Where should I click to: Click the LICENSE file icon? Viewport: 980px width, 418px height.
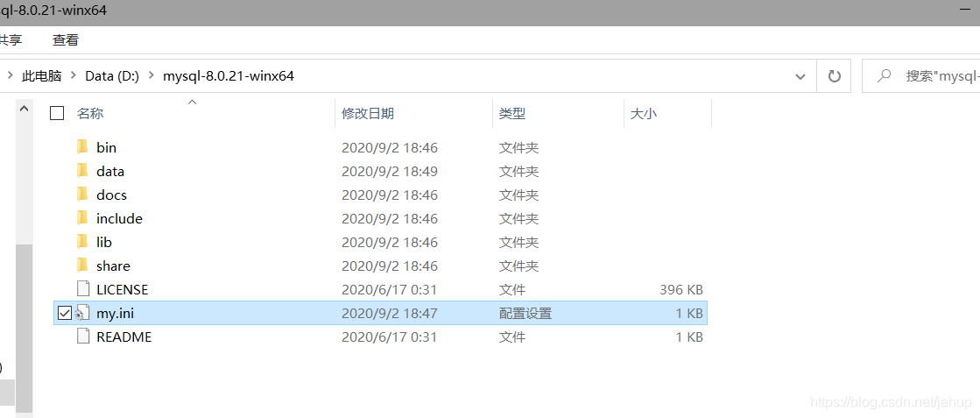coord(83,289)
